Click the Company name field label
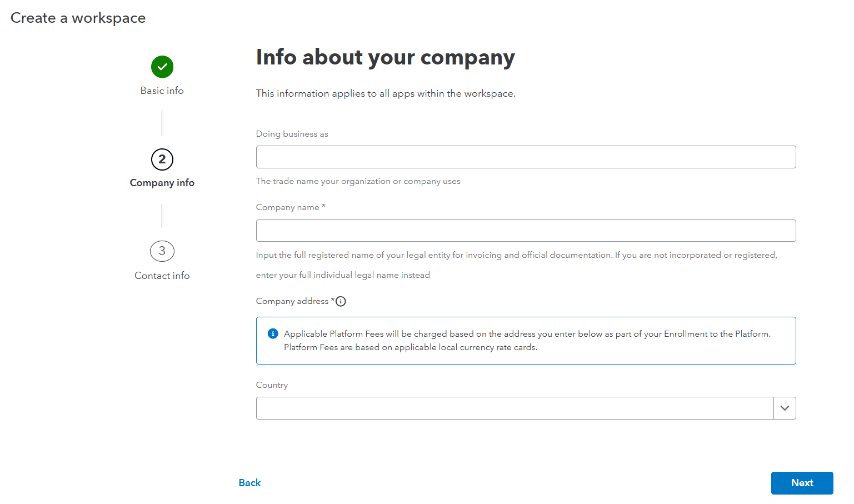 [288, 207]
